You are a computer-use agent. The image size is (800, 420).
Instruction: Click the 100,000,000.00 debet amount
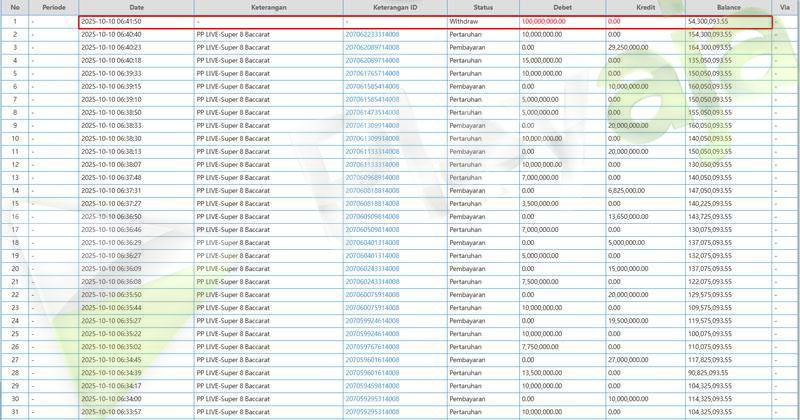pyautogui.click(x=550, y=21)
